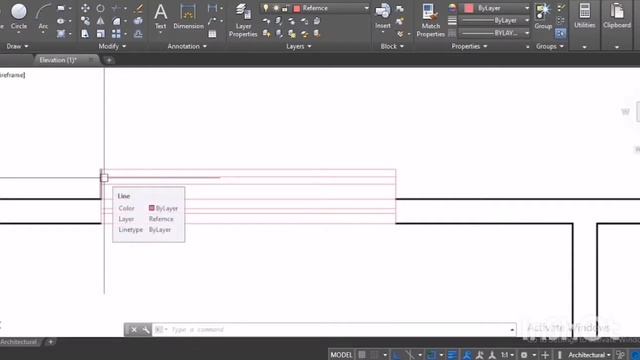
Task: Expand the Layers panel
Action: pyautogui.click(x=298, y=46)
